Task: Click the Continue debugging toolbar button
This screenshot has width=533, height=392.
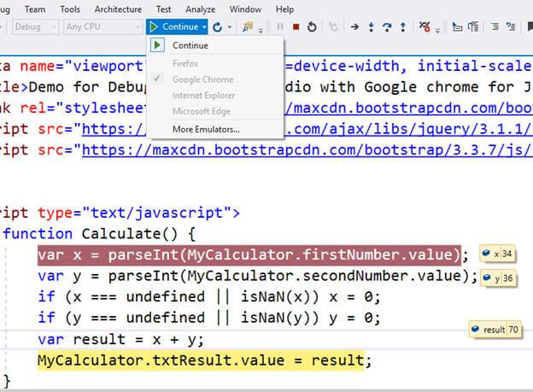Action: point(174,26)
